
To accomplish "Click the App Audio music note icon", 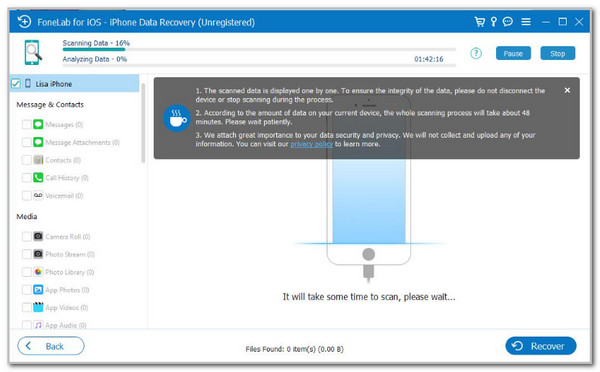I will 38,325.
